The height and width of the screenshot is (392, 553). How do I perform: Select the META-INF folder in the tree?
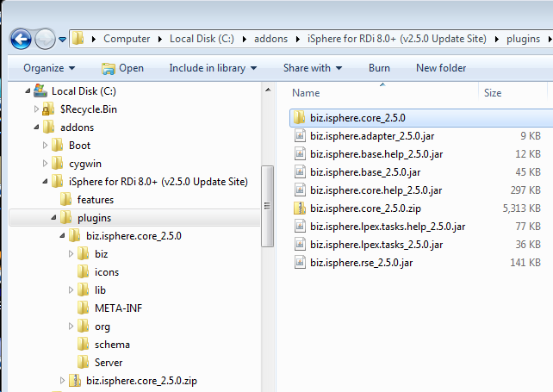[x=109, y=308]
